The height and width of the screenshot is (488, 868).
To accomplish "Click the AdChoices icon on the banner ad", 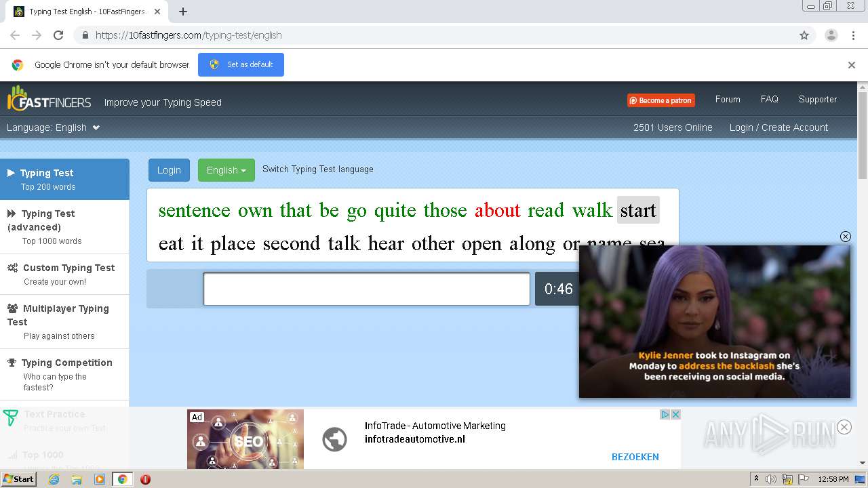I will coord(665,415).
